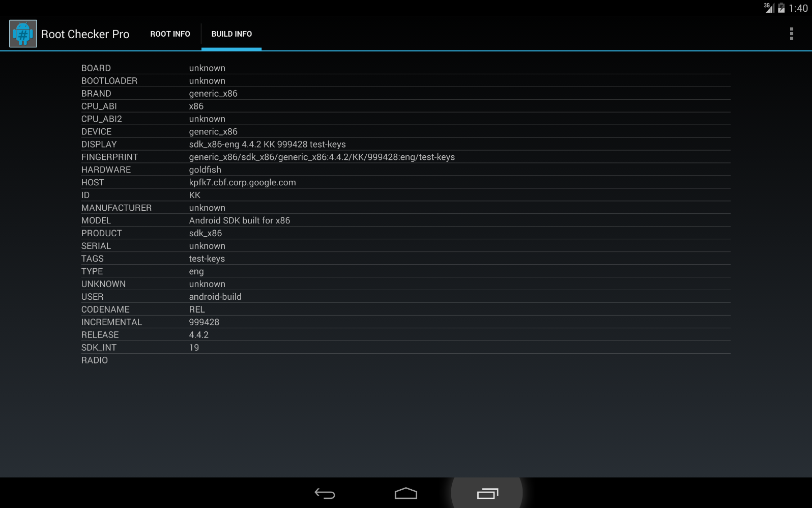The width and height of the screenshot is (812, 508).
Task: Tap the CPU_ABI value x86
Action: pyautogui.click(x=196, y=106)
